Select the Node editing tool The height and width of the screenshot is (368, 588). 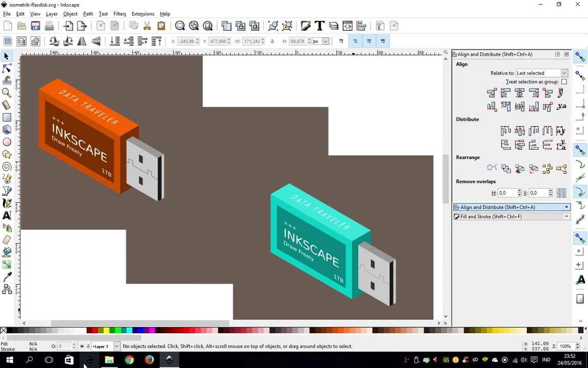7,68
